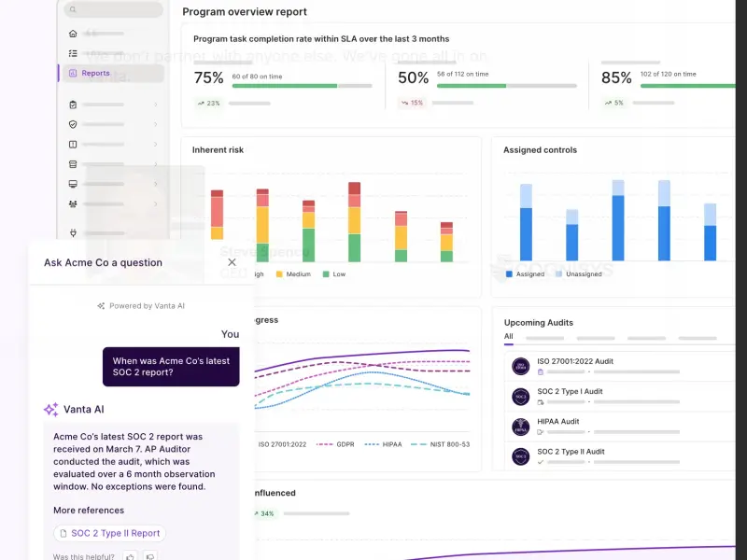Click the clipboard check icon in sidebar
747x560 pixels.
[x=73, y=105]
